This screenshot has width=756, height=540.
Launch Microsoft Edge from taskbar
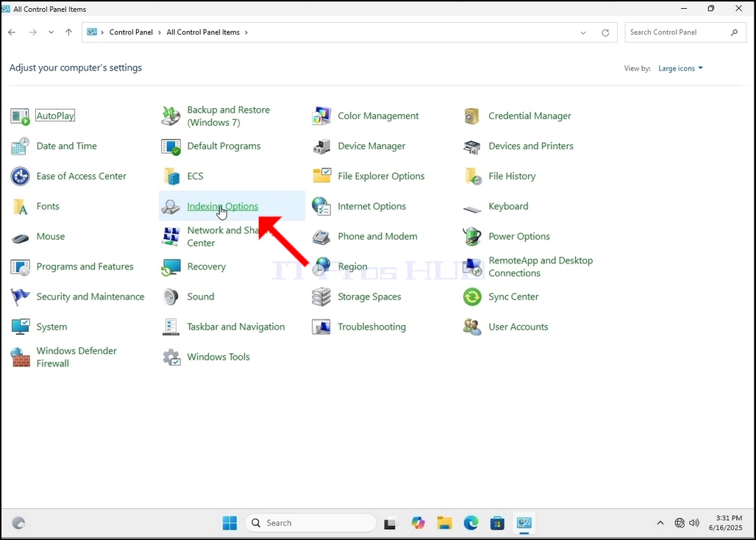pyautogui.click(x=471, y=522)
